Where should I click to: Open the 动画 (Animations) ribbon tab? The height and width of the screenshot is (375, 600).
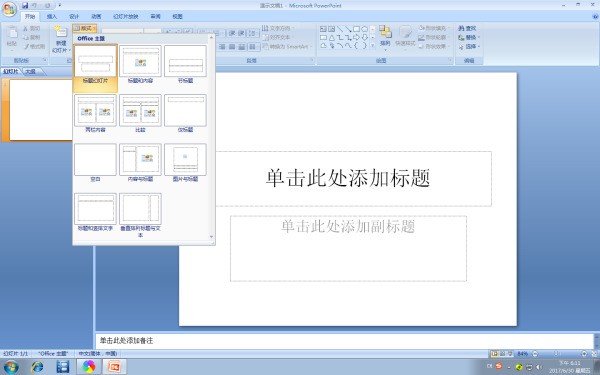point(96,16)
